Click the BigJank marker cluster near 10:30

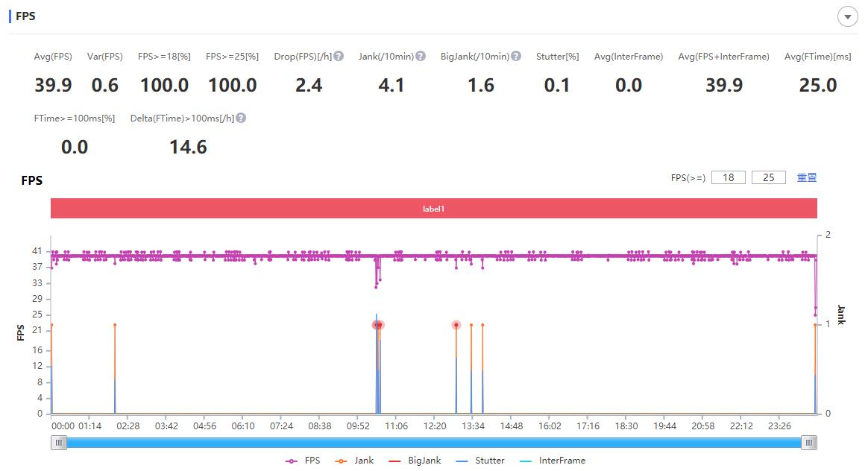(x=378, y=325)
